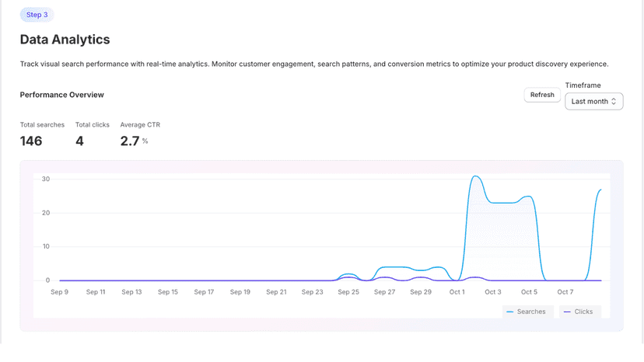Click the Sep 25 axis label

(x=348, y=292)
